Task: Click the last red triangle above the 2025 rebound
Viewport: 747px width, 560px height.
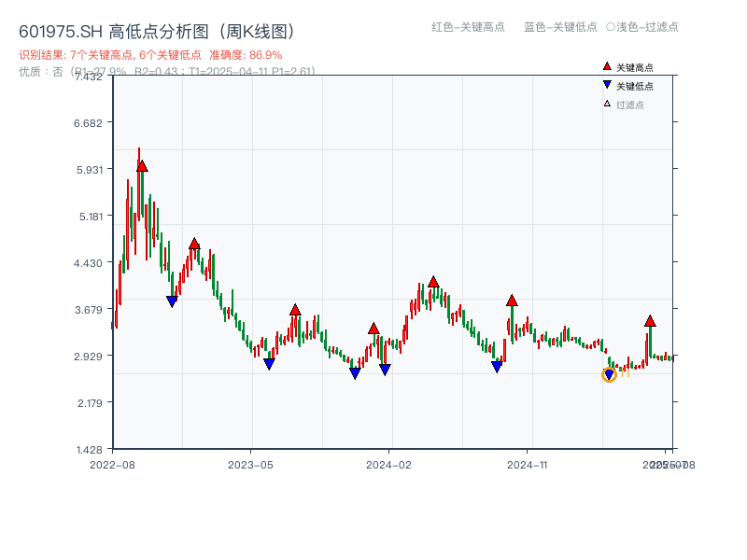Action: (x=650, y=320)
